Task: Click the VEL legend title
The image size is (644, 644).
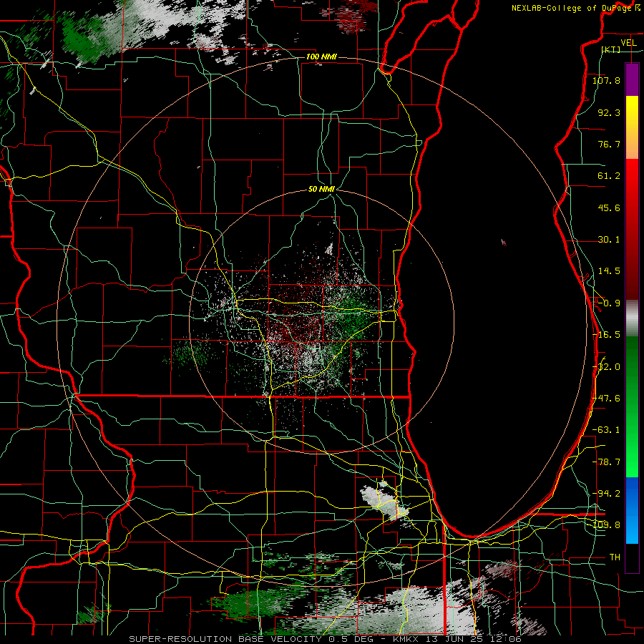Action: coord(629,43)
